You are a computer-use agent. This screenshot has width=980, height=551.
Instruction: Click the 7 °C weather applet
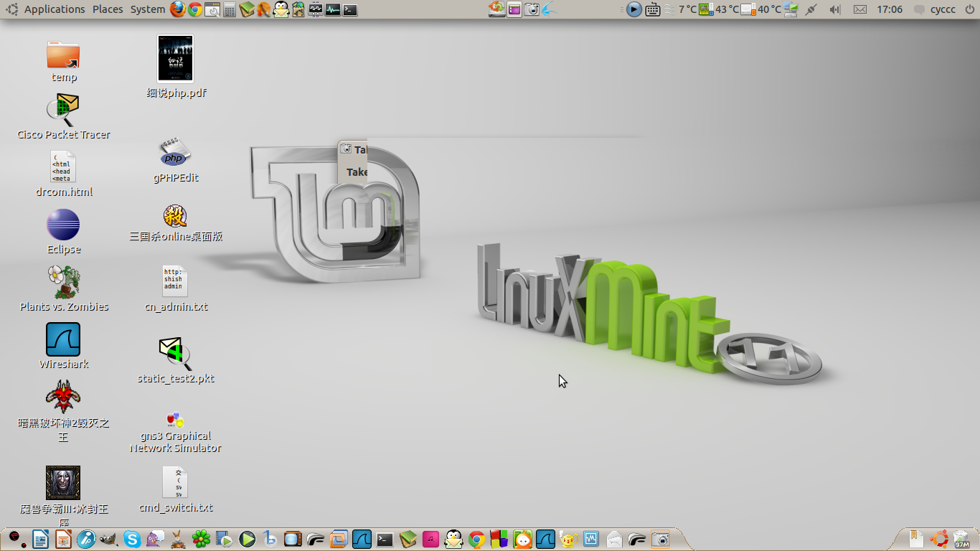(680, 9)
